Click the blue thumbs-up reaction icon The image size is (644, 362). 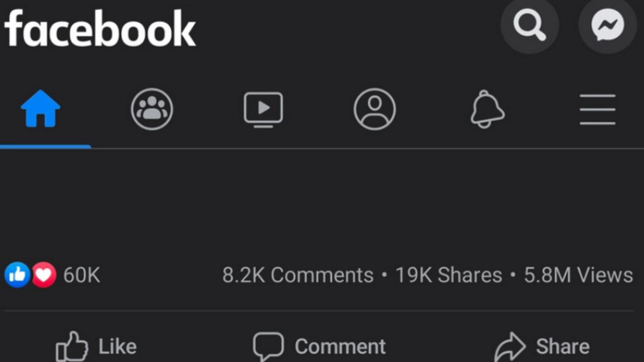17,275
